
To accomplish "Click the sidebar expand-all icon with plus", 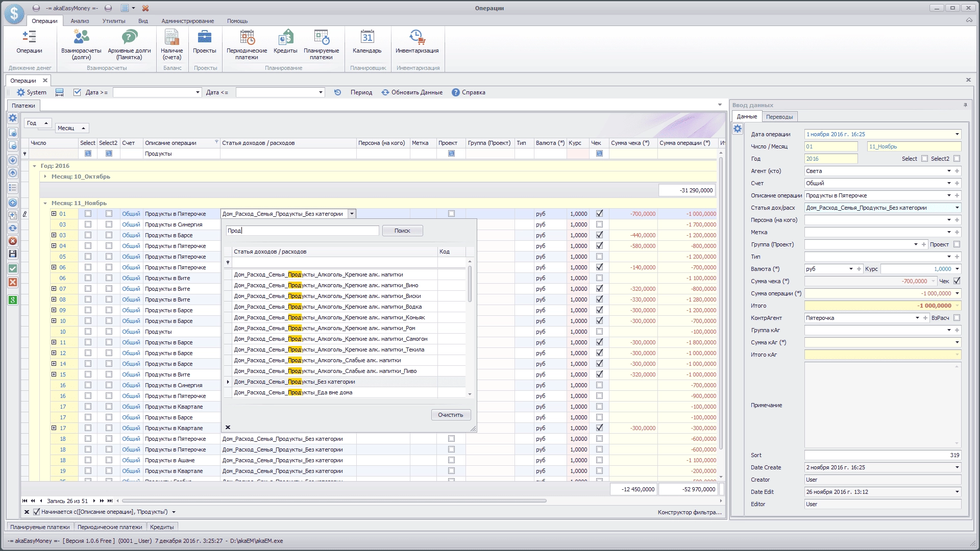I will click(x=13, y=133).
